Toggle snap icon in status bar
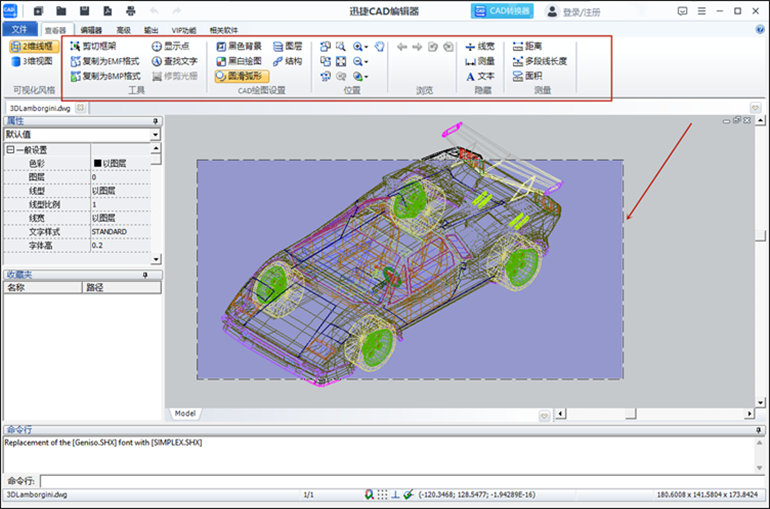This screenshot has height=509, width=770. [x=369, y=495]
